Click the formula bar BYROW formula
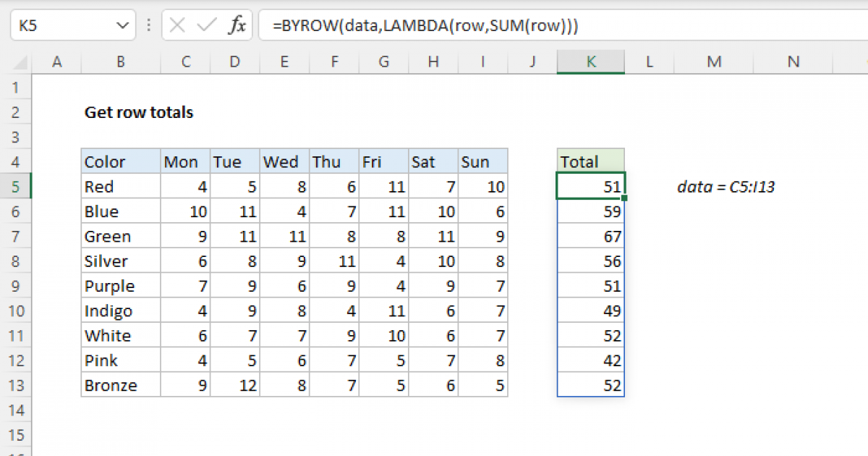Viewport: 868px width, 456px height. (425, 26)
